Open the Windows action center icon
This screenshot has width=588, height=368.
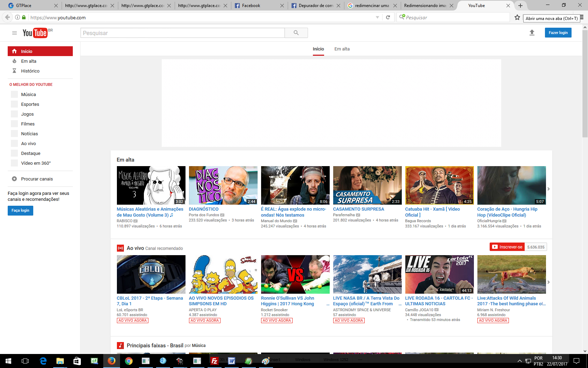tap(576, 361)
